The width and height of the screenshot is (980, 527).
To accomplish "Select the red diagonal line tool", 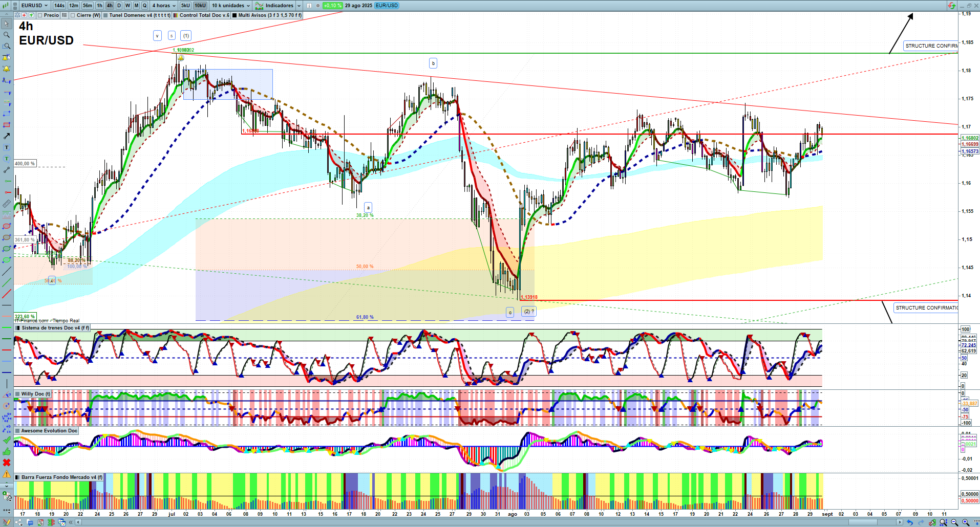I will [7, 294].
